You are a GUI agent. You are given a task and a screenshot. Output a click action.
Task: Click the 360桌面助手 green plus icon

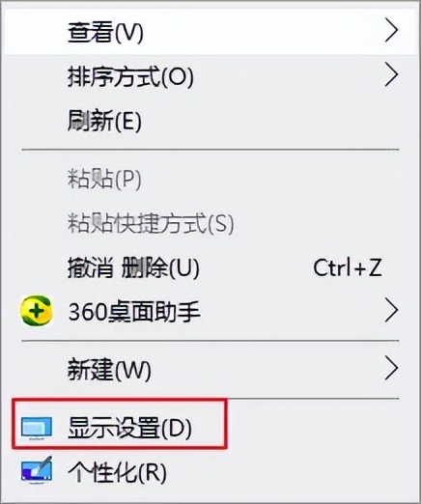tap(37, 311)
